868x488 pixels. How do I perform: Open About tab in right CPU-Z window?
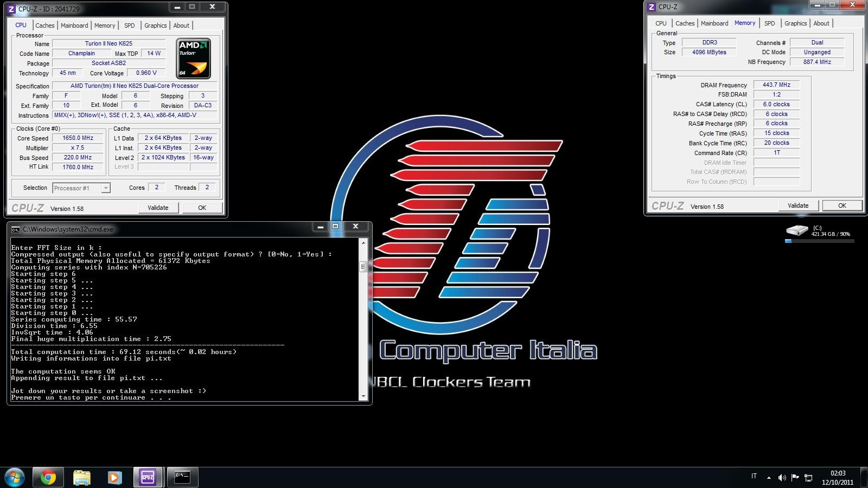point(821,23)
